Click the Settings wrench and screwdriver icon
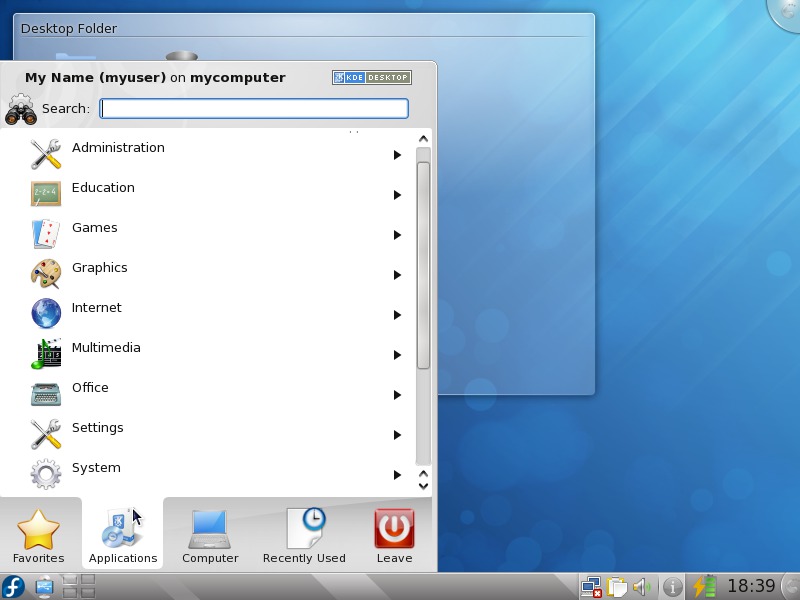 (46, 434)
